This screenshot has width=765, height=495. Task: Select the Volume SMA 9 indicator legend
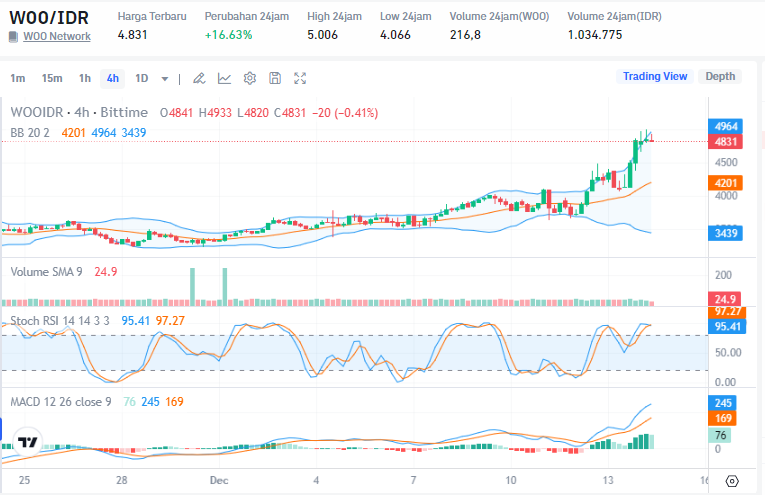[46, 272]
